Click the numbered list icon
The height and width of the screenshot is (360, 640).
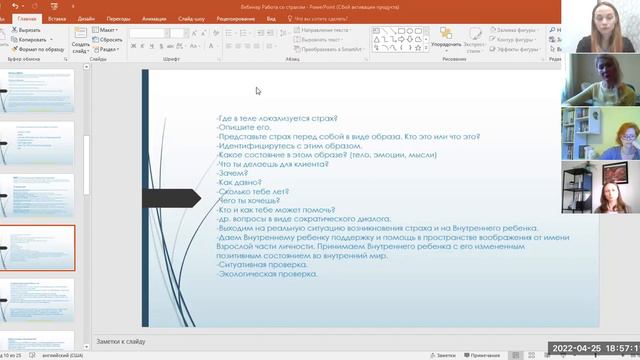tap(244, 33)
